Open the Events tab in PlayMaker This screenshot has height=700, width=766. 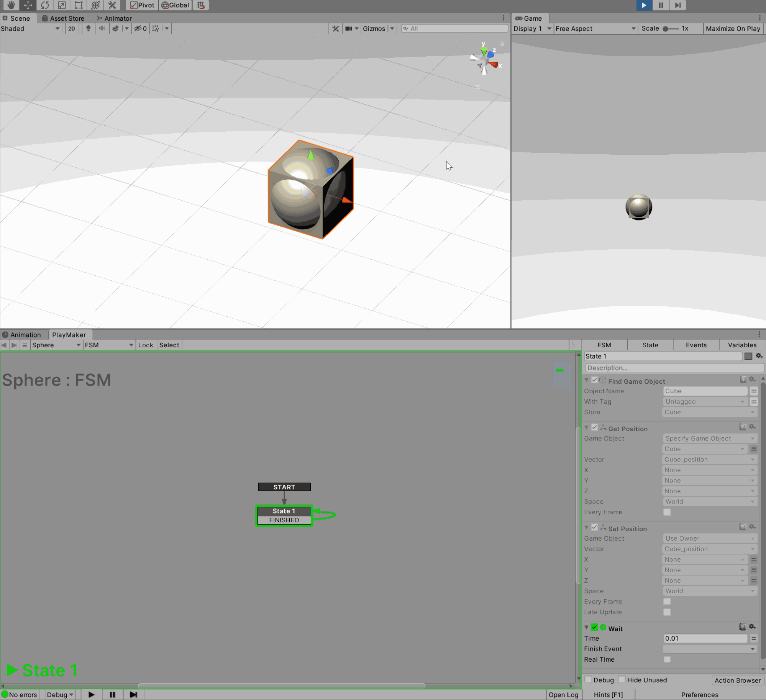pyautogui.click(x=696, y=345)
